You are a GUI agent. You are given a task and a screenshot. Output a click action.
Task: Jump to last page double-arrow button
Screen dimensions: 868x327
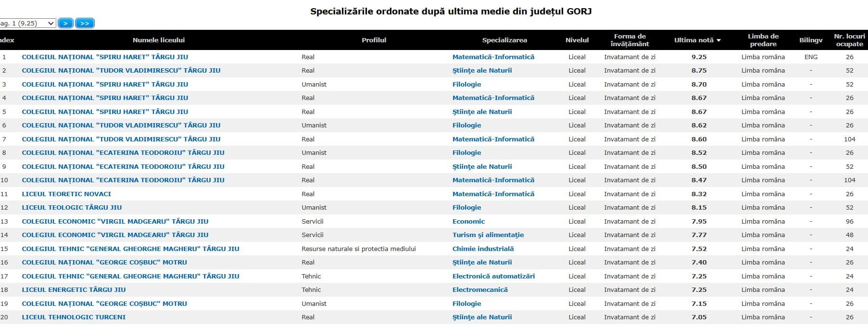[x=85, y=23]
